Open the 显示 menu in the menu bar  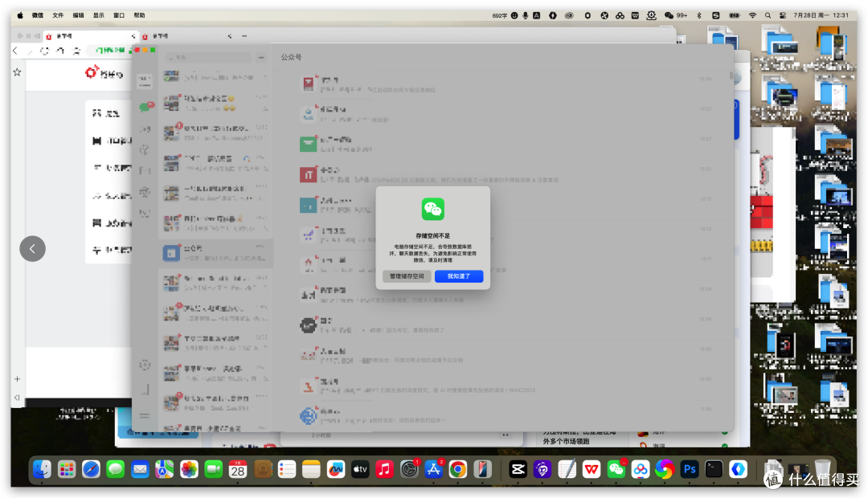[99, 15]
